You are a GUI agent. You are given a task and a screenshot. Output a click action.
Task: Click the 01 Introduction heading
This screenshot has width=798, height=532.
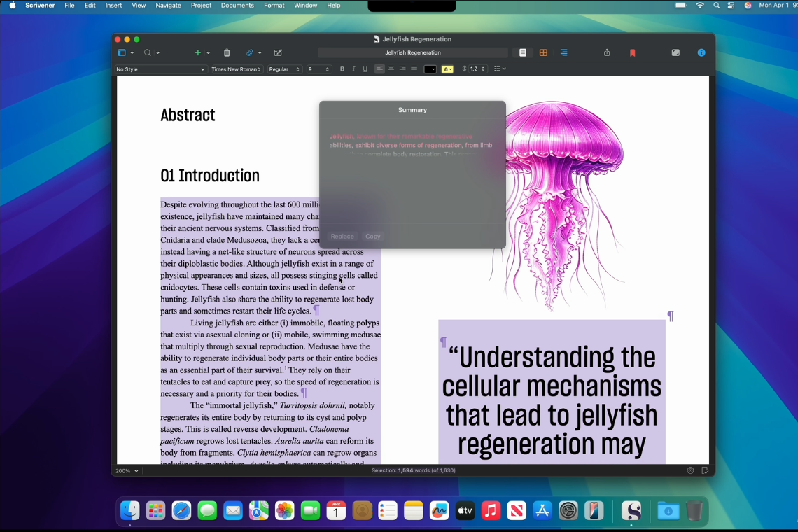(x=210, y=175)
